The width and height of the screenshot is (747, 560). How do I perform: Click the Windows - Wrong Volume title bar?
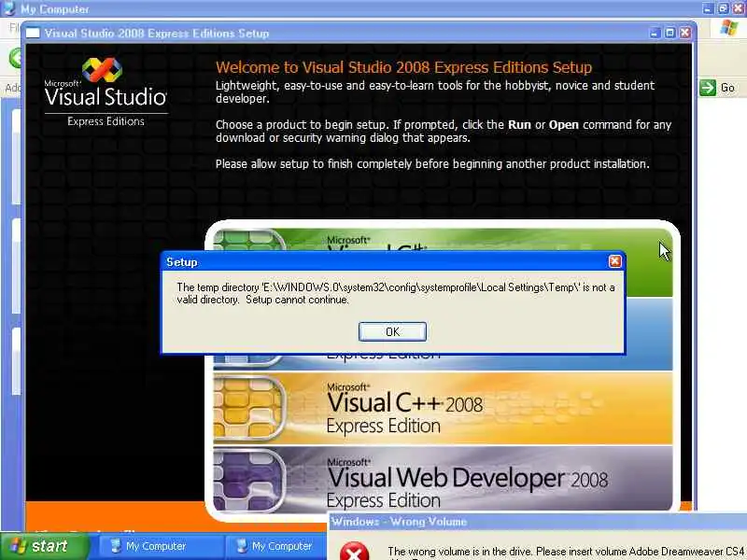click(x=538, y=522)
